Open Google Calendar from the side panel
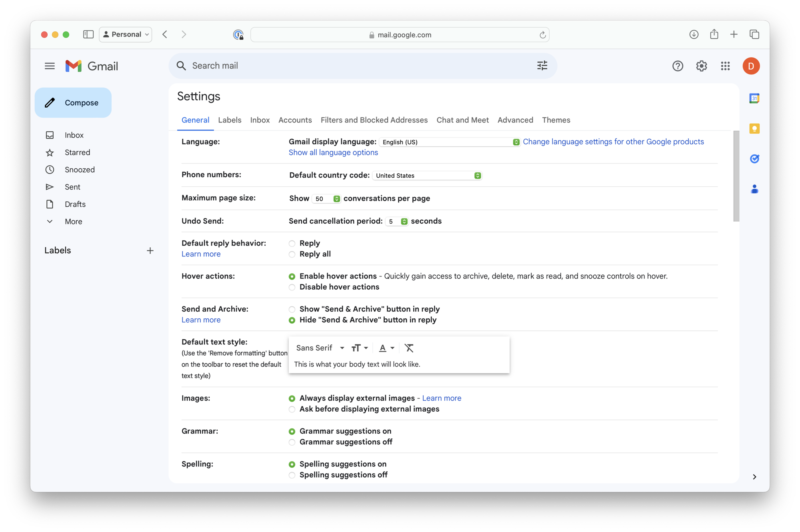800x532 pixels. pyautogui.click(x=754, y=98)
